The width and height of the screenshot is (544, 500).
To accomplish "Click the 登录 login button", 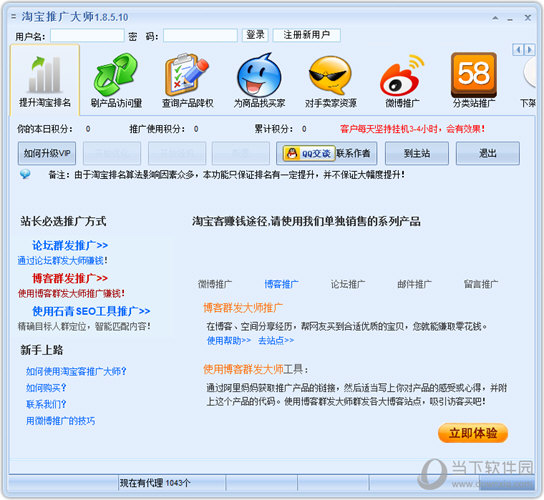I will pos(255,35).
